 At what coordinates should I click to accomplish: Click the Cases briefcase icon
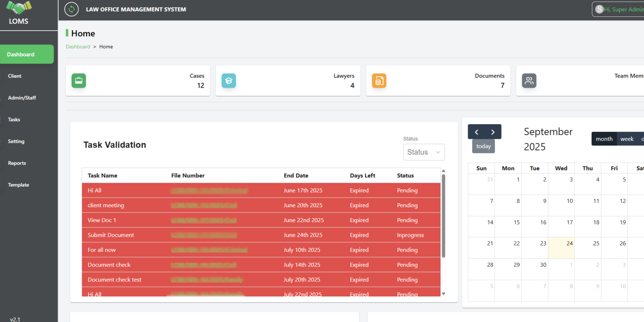[x=78, y=80]
